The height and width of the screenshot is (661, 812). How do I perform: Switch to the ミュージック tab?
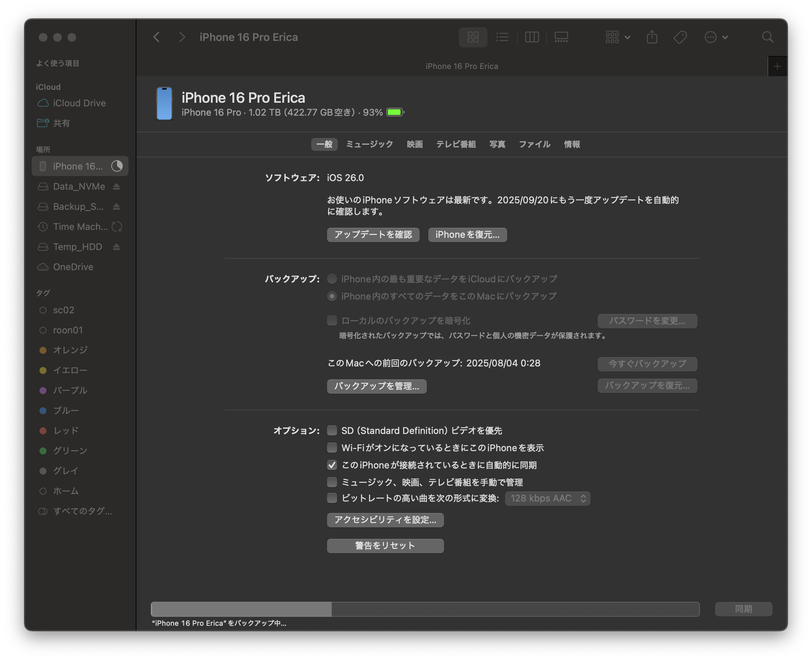369,144
